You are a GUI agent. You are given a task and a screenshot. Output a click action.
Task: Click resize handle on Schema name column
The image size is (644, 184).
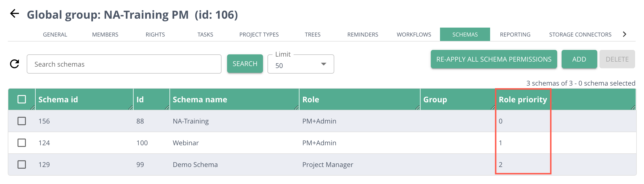296,108
